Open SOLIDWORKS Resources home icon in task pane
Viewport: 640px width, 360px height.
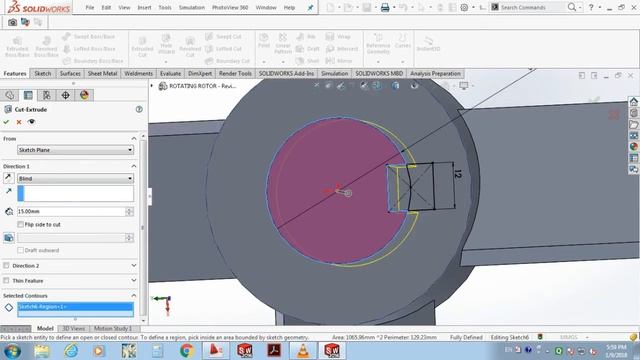pyautogui.click(x=633, y=101)
